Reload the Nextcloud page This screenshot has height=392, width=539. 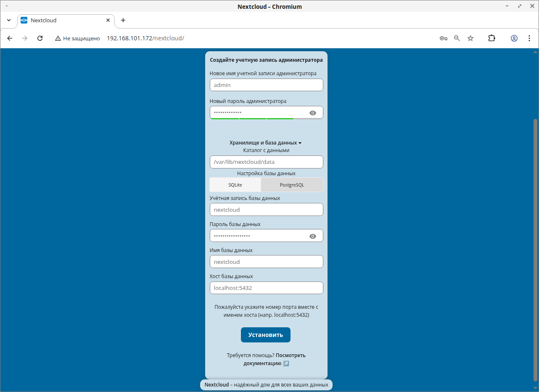coord(40,38)
